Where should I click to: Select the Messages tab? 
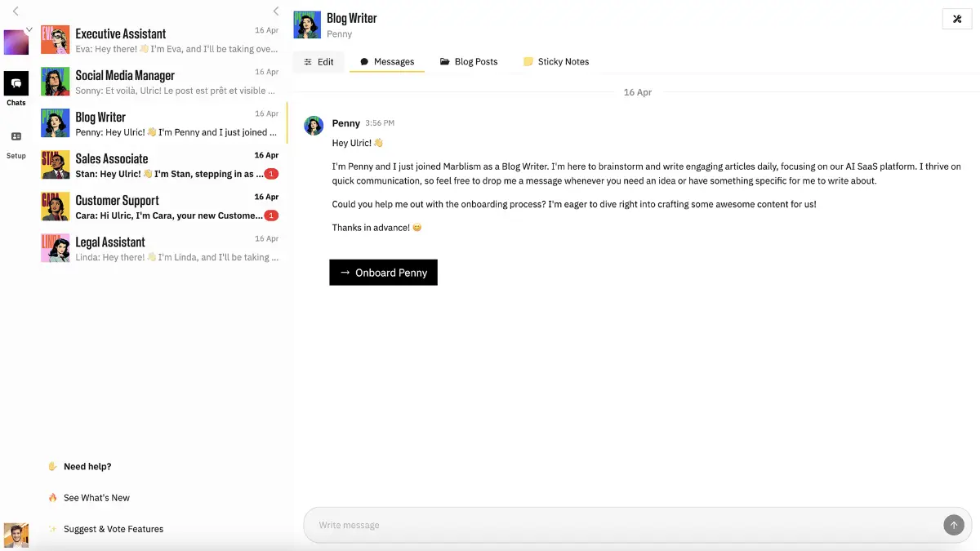coord(387,61)
